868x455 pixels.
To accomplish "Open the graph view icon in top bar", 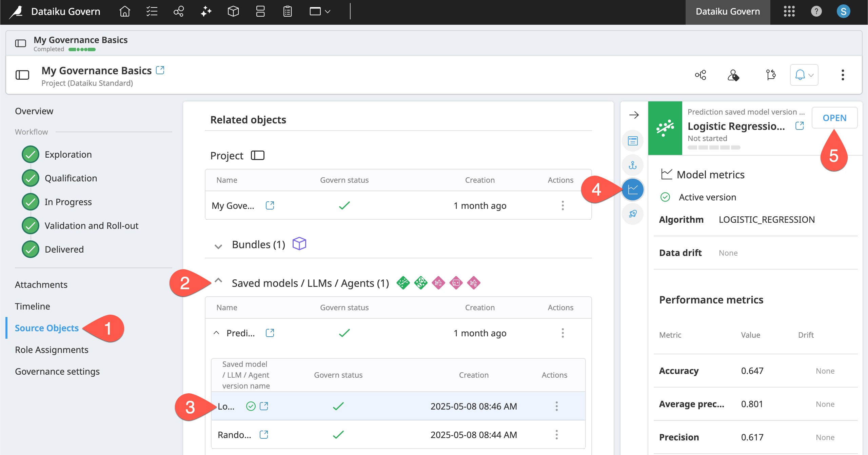I will point(179,12).
